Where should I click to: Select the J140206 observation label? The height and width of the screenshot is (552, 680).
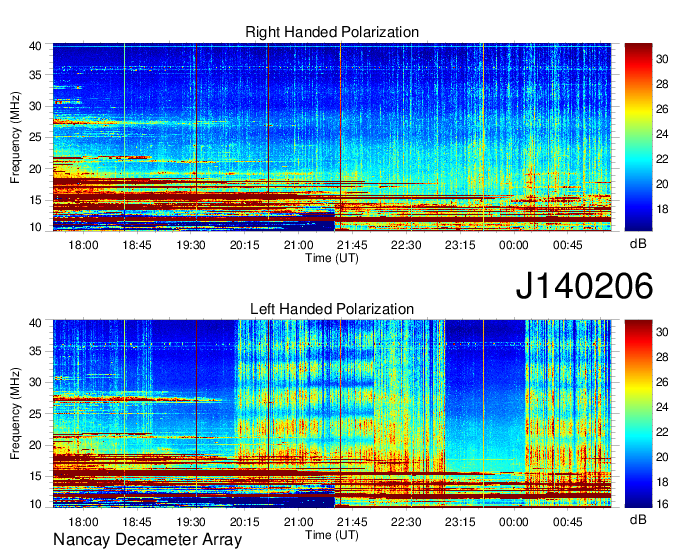point(584,286)
